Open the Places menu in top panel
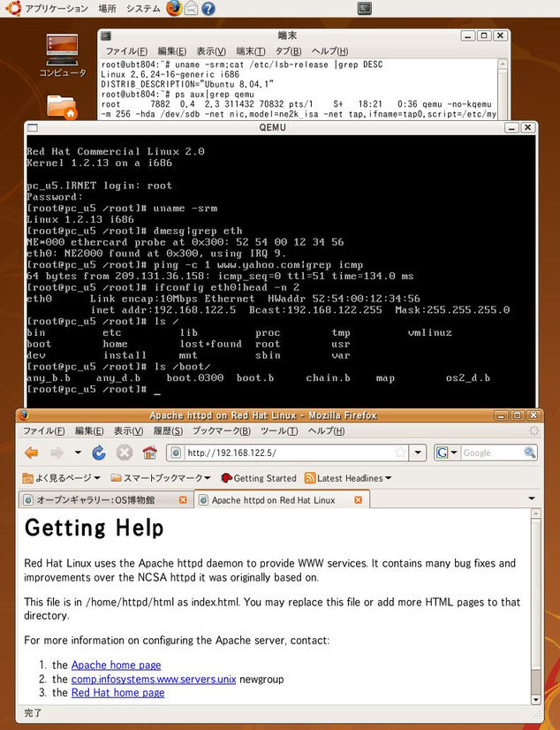Image resolution: width=560 pixels, height=730 pixels. coord(107,8)
